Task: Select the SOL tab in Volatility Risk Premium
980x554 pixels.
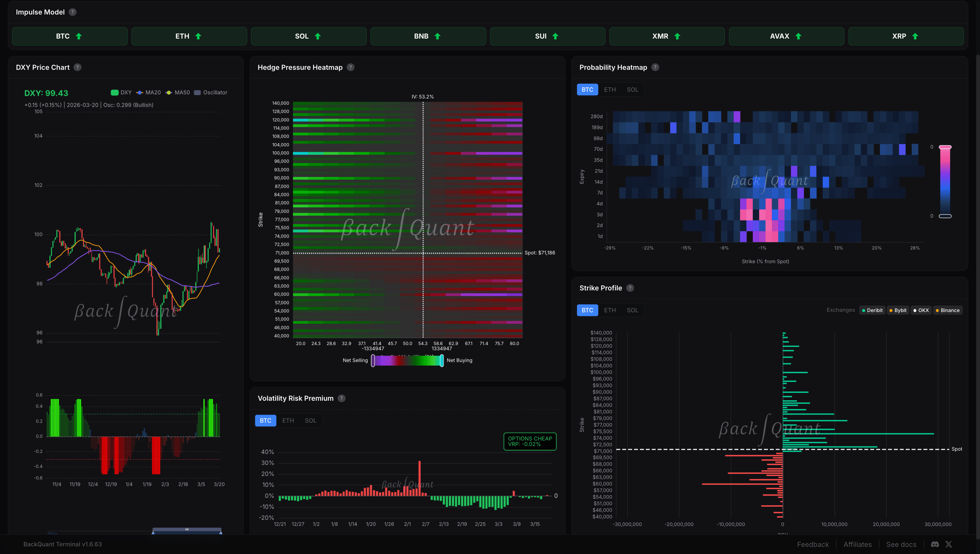Action: pyautogui.click(x=310, y=420)
